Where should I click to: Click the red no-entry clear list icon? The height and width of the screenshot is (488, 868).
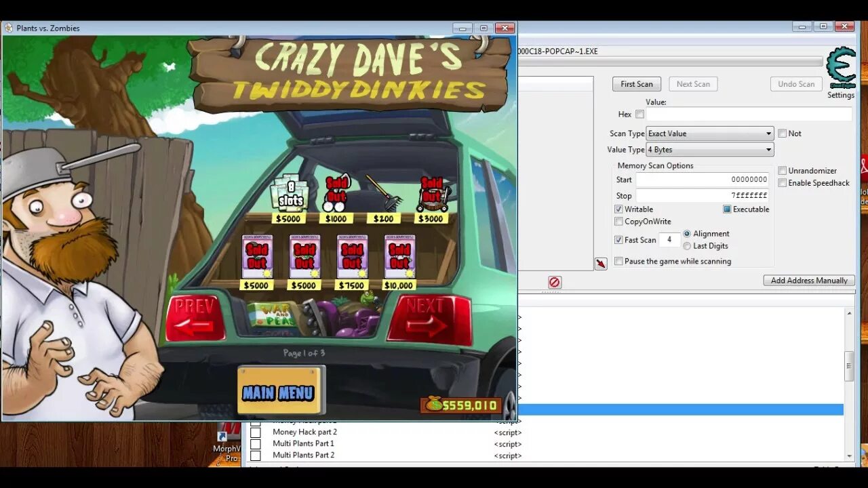pyautogui.click(x=555, y=282)
